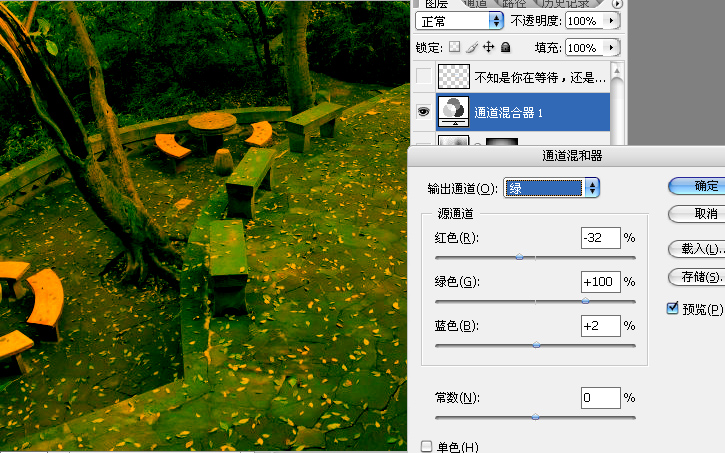Image resolution: width=725 pixels, height=453 pixels.
Task: Lock image pixels with the brush icon
Action: coord(472,47)
